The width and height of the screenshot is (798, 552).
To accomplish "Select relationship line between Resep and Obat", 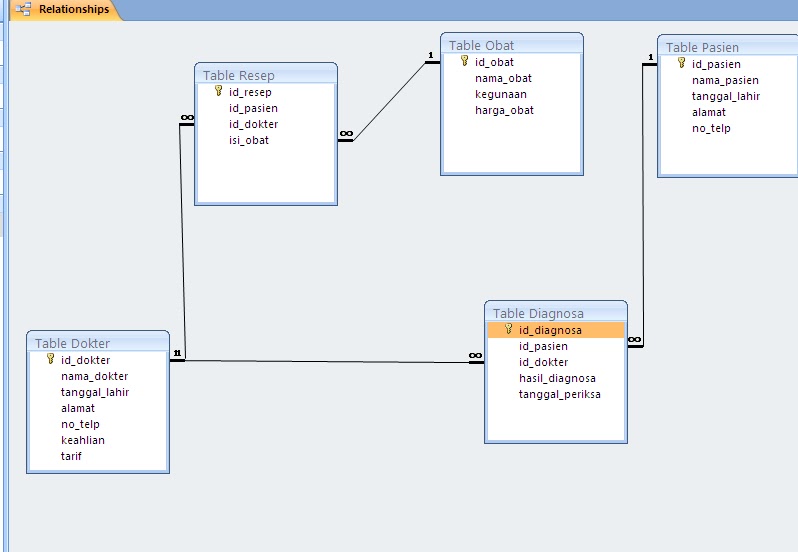I will click(x=389, y=101).
